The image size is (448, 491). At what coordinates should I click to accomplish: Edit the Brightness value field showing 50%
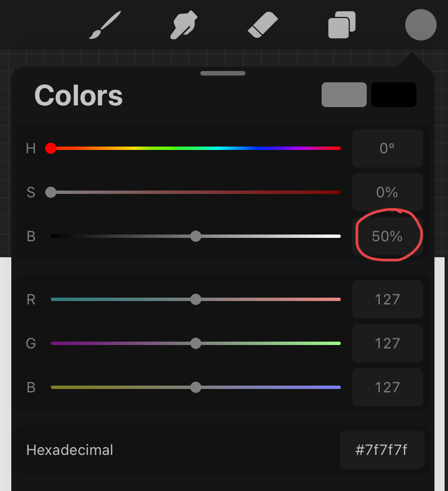(x=387, y=236)
